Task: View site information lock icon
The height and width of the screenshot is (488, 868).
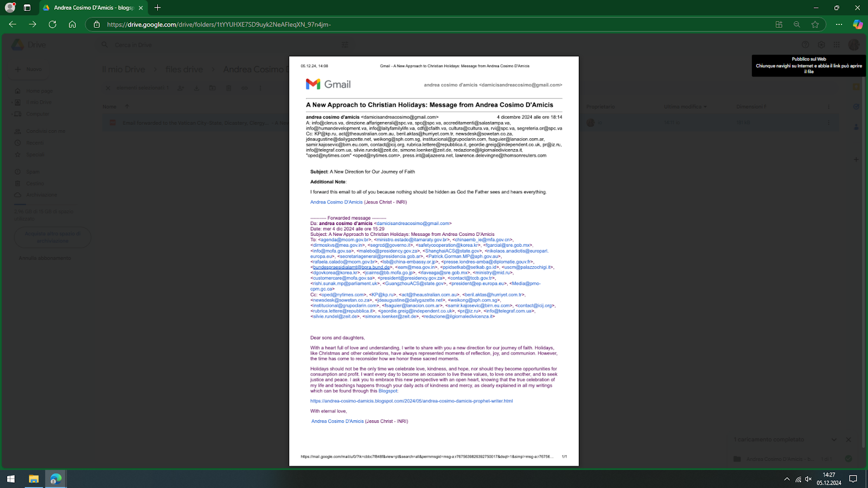Action: click(97, 24)
